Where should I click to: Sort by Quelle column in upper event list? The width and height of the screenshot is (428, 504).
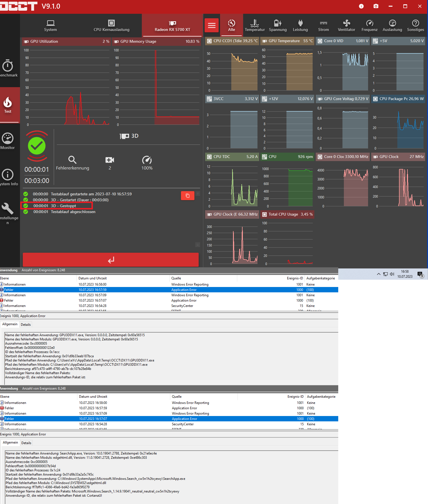[x=203, y=278]
